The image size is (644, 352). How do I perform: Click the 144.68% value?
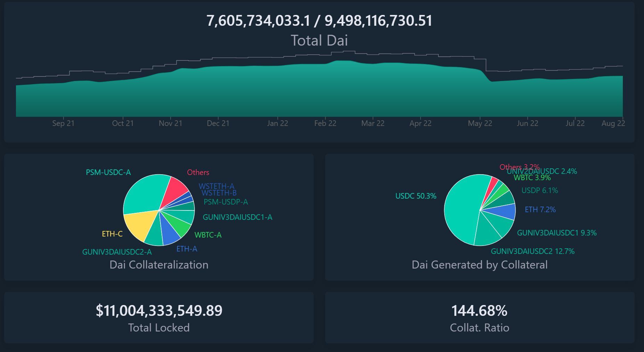coord(479,310)
